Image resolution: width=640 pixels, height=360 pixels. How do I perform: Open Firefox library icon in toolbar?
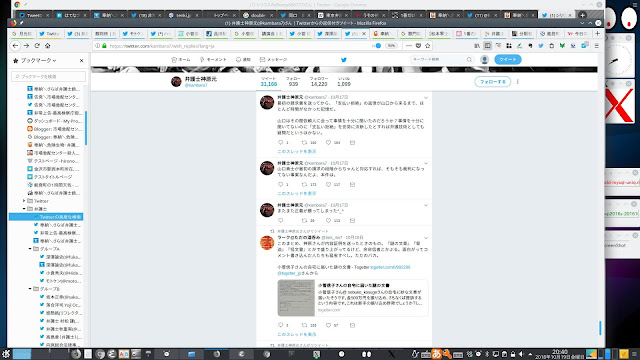(477, 46)
